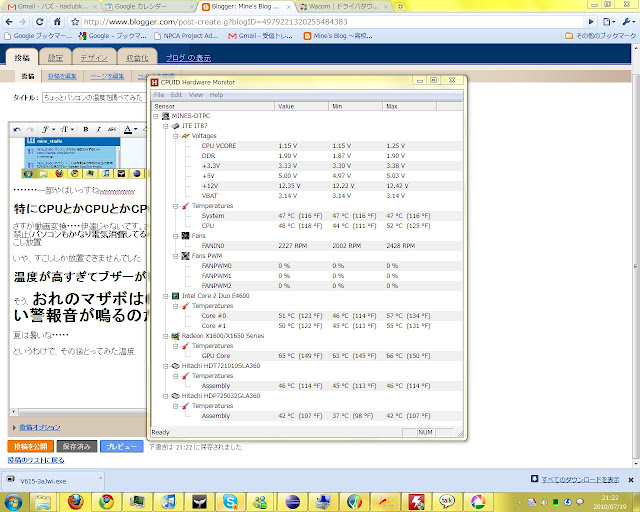
Task: Open the Help menu in Hardware Monitor
Action: pos(216,95)
